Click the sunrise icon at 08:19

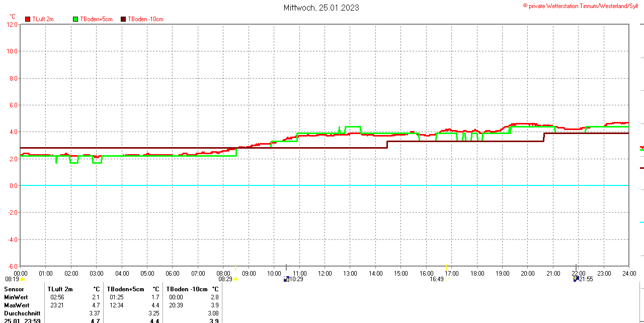(22, 279)
